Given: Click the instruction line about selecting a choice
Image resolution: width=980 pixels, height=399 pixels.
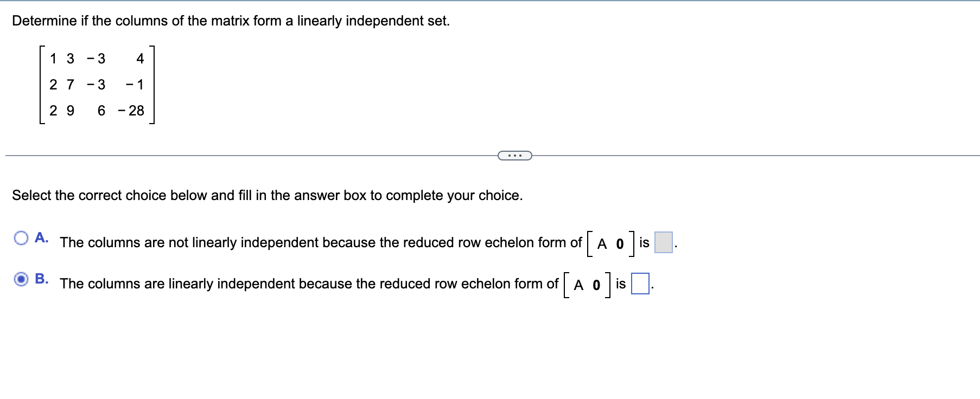Looking at the screenshot, I should pyautogui.click(x=267, y=196).
